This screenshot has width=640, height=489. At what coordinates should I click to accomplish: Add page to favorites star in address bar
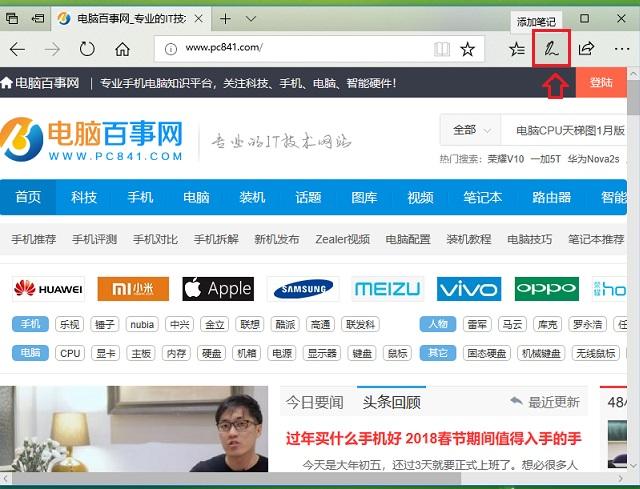coord(467,49)
